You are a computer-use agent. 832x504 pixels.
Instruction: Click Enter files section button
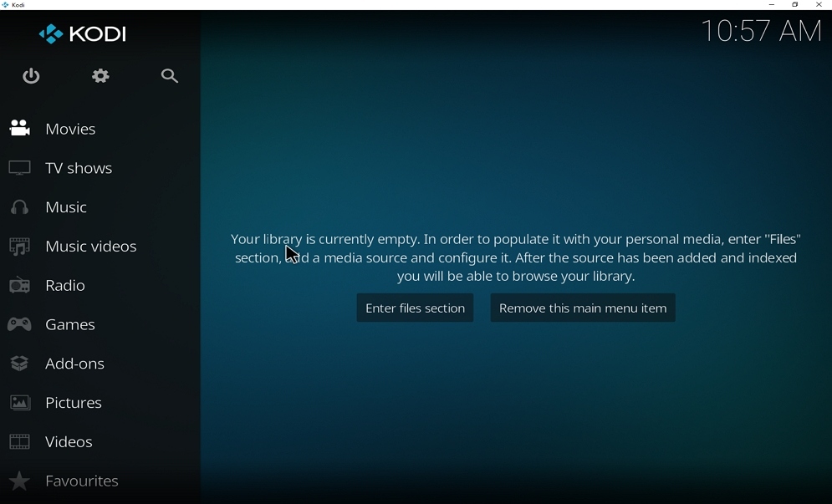(415, 308)
